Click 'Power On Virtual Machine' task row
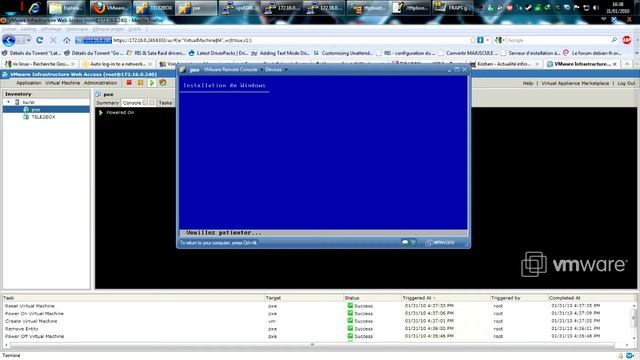The image size is (640, 360). coord(317,313)
